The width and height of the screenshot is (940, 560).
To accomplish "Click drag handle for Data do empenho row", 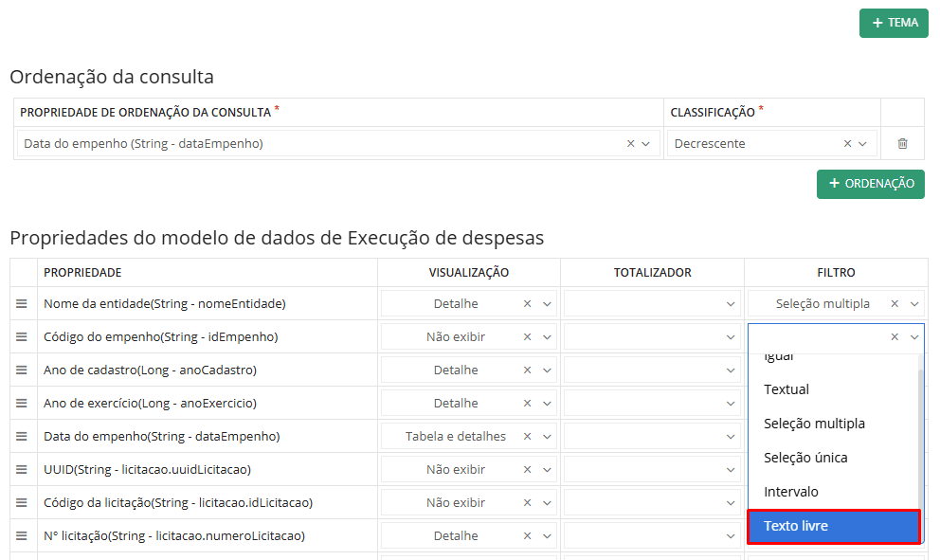I will [22, 437].
